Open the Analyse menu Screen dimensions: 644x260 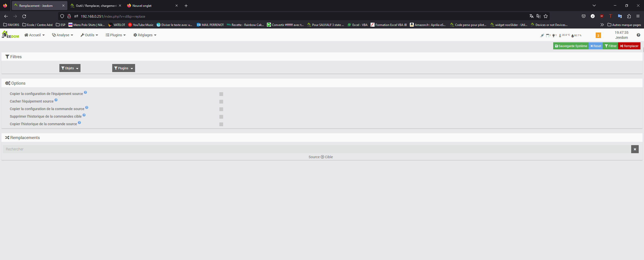pyautogui.click(x=63, y=35)
